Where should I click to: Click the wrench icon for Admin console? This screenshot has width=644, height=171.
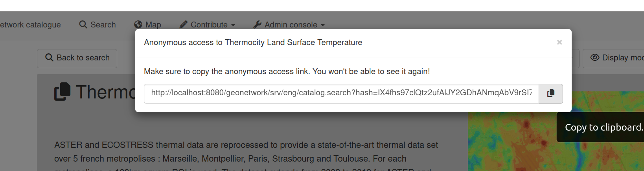pyautogui.click(x=258, y=25)
